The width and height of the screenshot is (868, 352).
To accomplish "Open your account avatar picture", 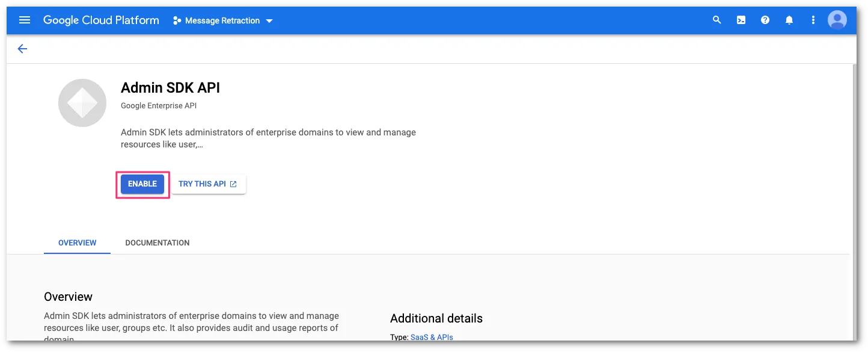I will click(837, 19).
